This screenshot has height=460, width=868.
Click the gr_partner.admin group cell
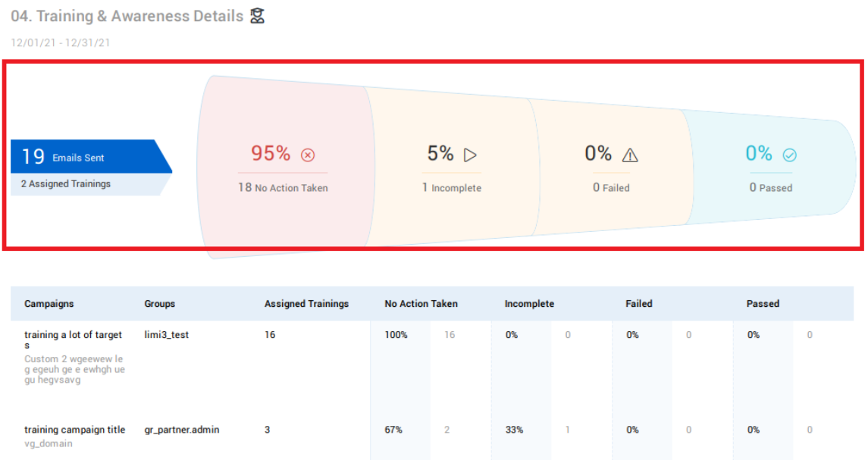click(x=182, y=430)
